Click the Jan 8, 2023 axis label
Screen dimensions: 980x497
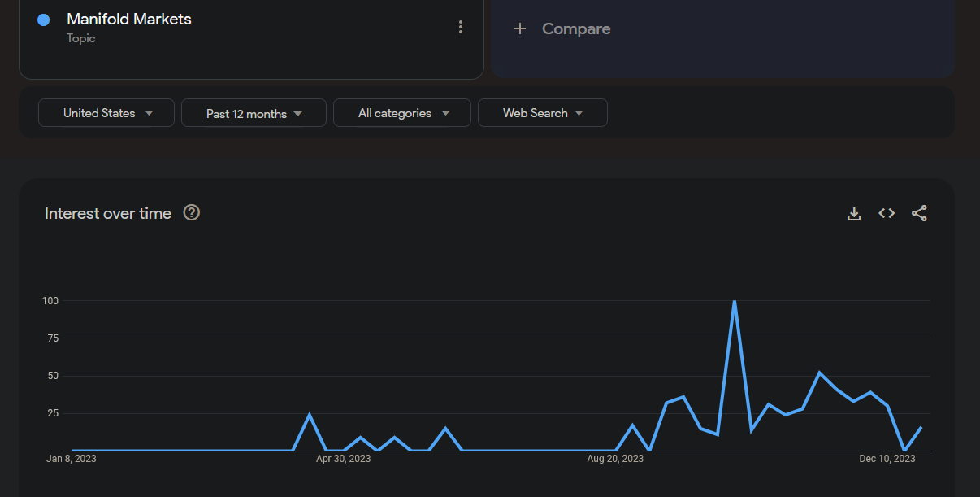(x=72, y=459)
